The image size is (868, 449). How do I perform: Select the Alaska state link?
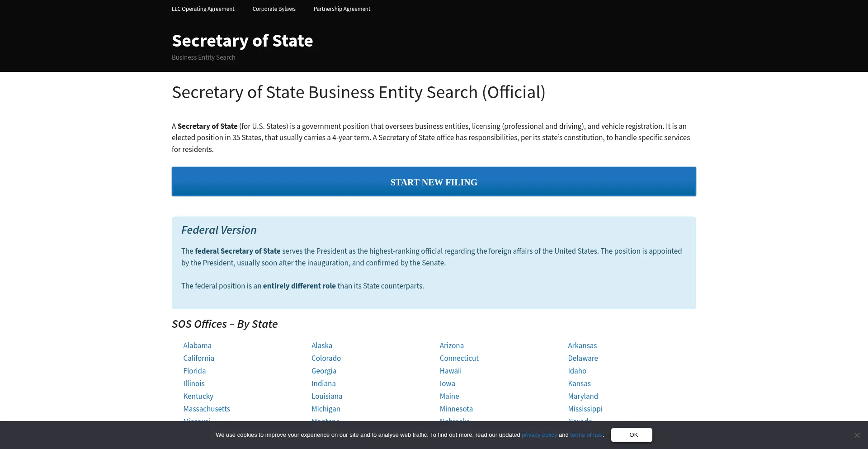pyautogui.click(x=322, y=345)
